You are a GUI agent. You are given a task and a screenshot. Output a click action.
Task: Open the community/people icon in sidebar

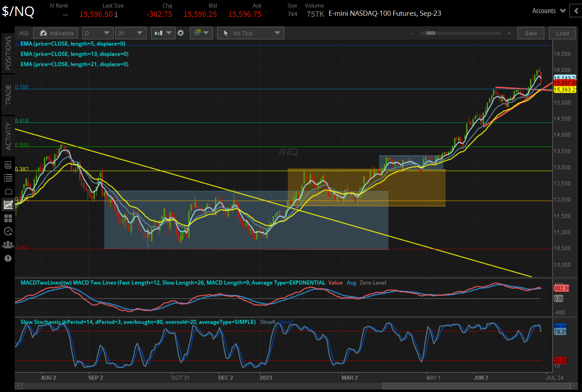point(8,244)
